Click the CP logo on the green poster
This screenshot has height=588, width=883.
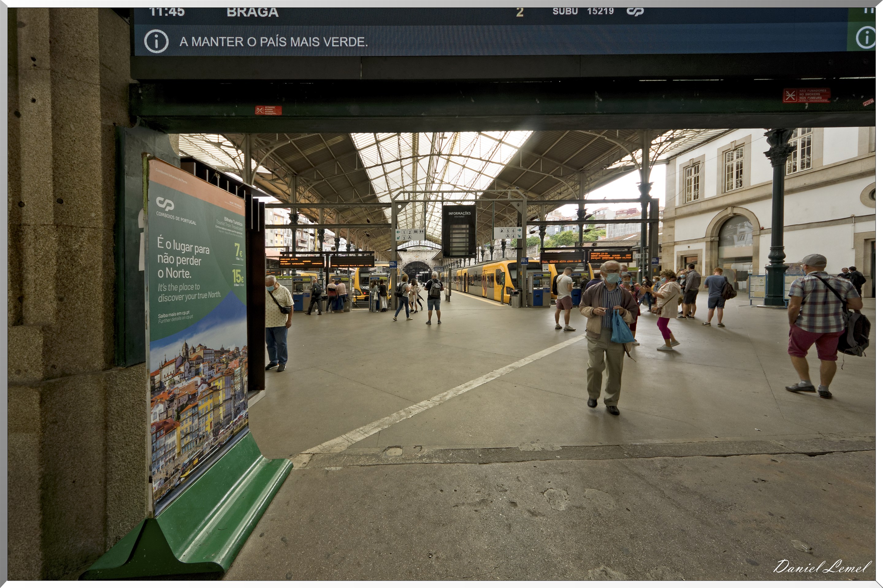pyautogui.click(x=165, y=204)
